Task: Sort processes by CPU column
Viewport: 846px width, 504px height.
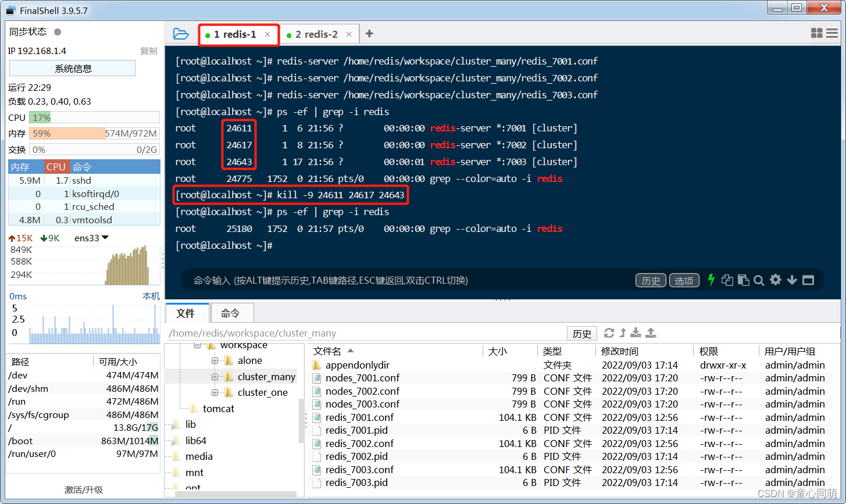Action: (56, 167)
